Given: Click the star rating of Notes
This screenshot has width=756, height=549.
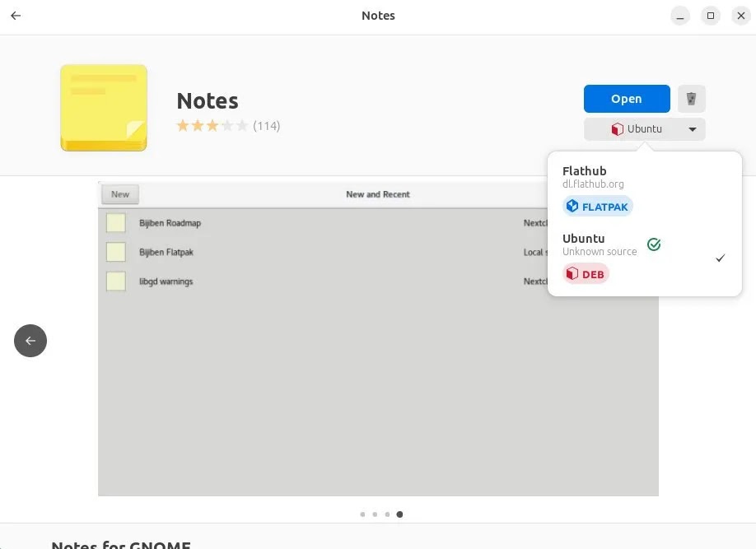Looking at the screenshot, I should (x=212, y=126).
